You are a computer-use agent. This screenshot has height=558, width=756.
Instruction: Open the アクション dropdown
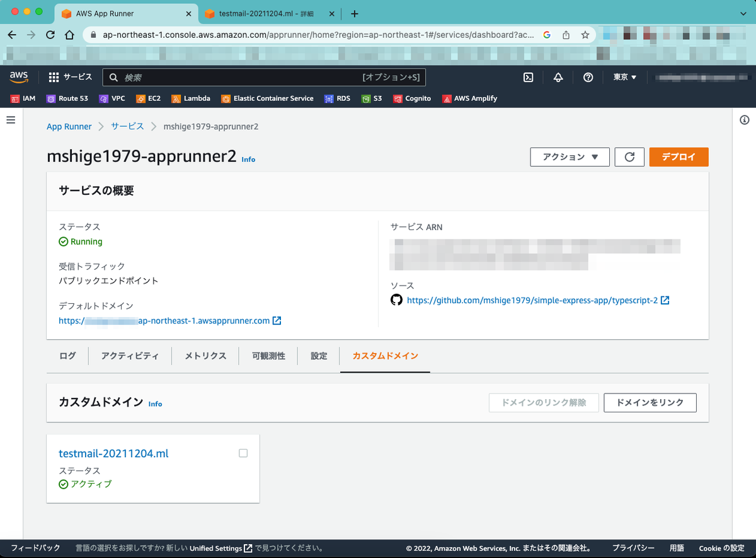pos(570,157)
